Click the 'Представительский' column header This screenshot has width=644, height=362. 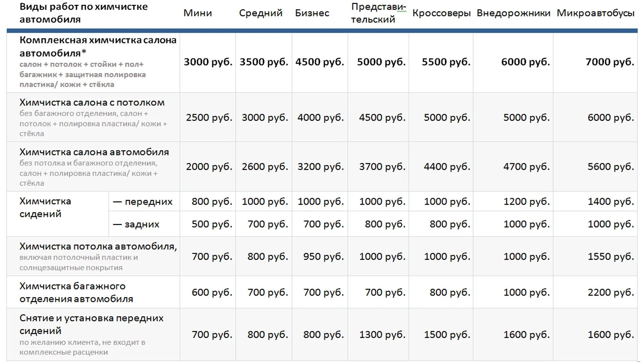[379, 13]
